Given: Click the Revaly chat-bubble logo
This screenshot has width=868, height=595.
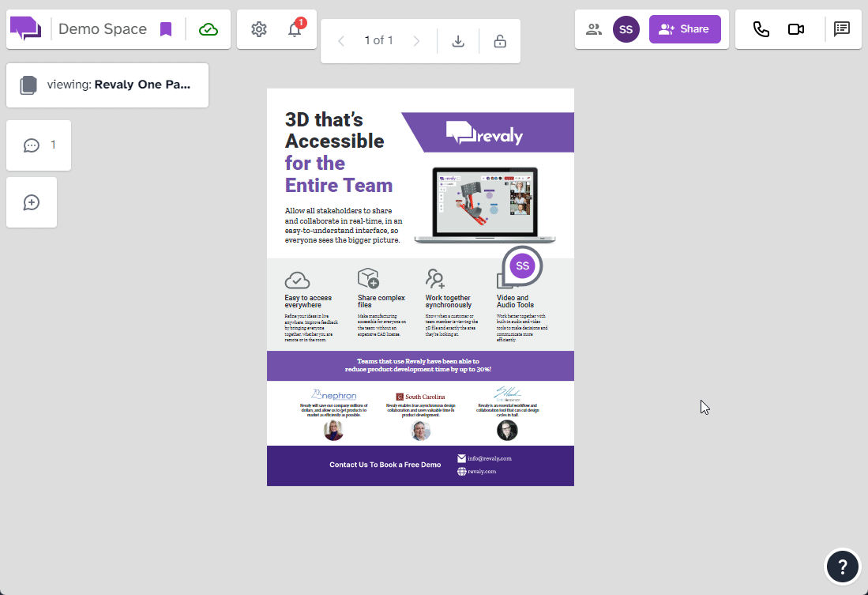Looking at the screenshot, I should 25,28.
